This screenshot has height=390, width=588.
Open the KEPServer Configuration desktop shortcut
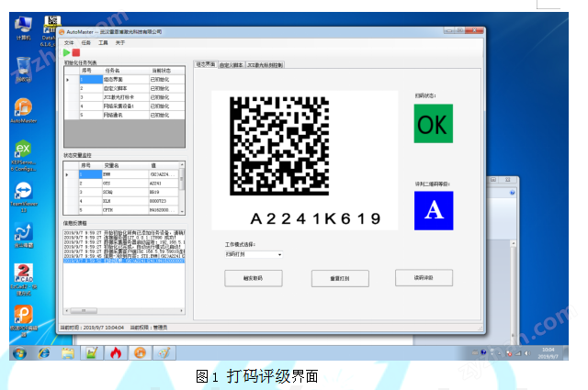(23, 156)
